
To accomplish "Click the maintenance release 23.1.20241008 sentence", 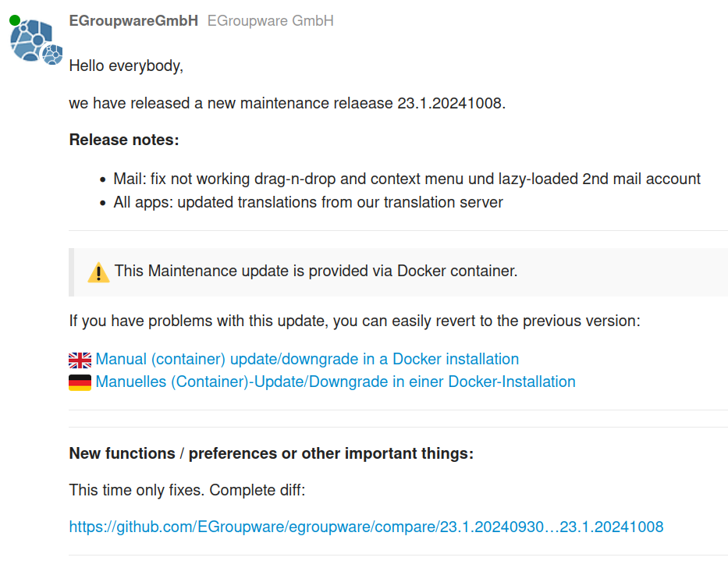I will [x=287, y=103].
